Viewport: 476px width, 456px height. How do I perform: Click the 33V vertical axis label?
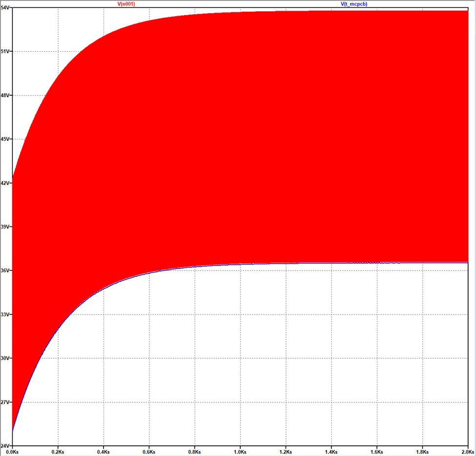click(6, 314)
